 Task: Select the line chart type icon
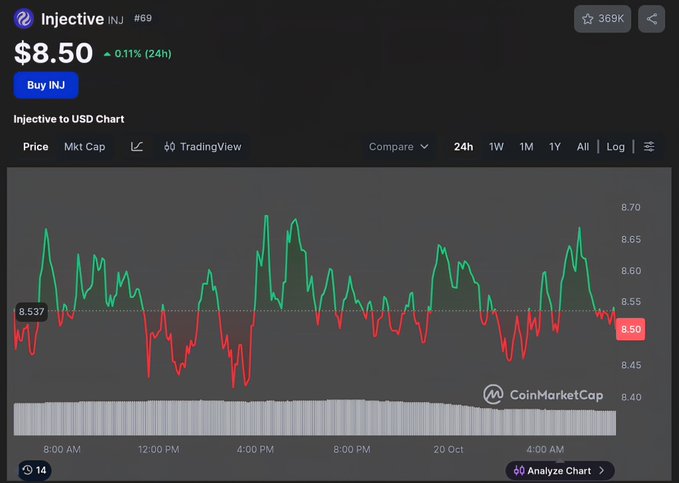(137, 147)
